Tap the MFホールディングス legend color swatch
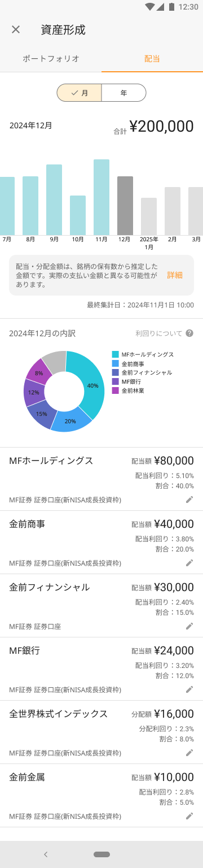Screen dimensions: 203x868 coord(115,354)
